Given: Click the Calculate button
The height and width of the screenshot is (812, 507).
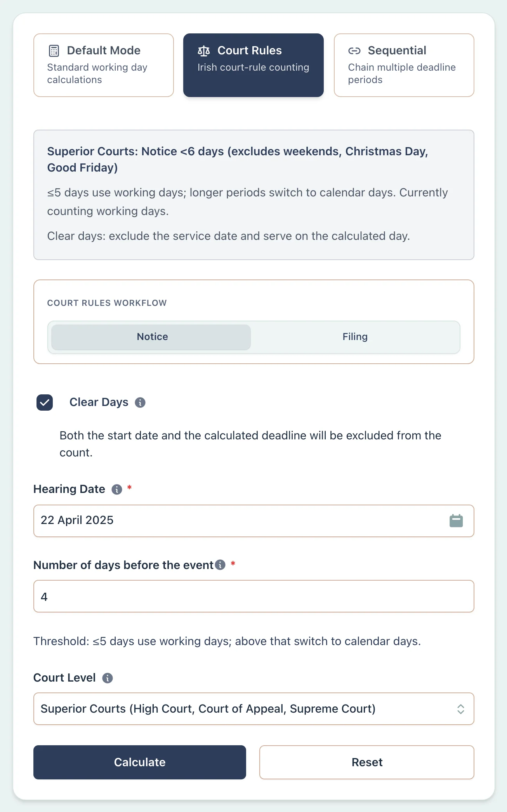Looking at the screenshot, I should pyautogui.click(x=139, y=762).
